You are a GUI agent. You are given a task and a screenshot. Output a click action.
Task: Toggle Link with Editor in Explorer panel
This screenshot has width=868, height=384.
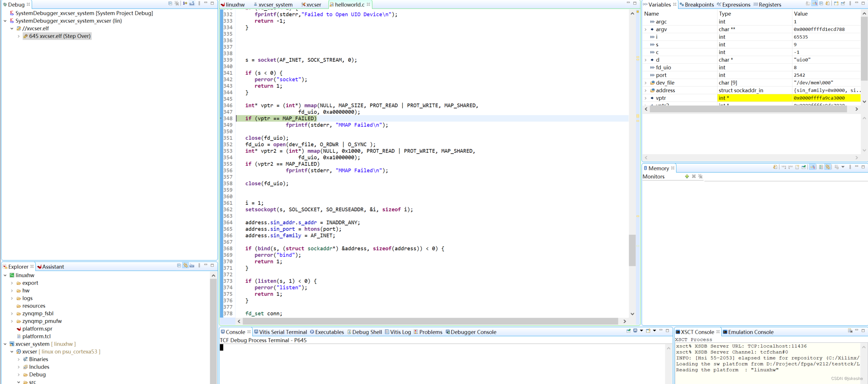186,266
